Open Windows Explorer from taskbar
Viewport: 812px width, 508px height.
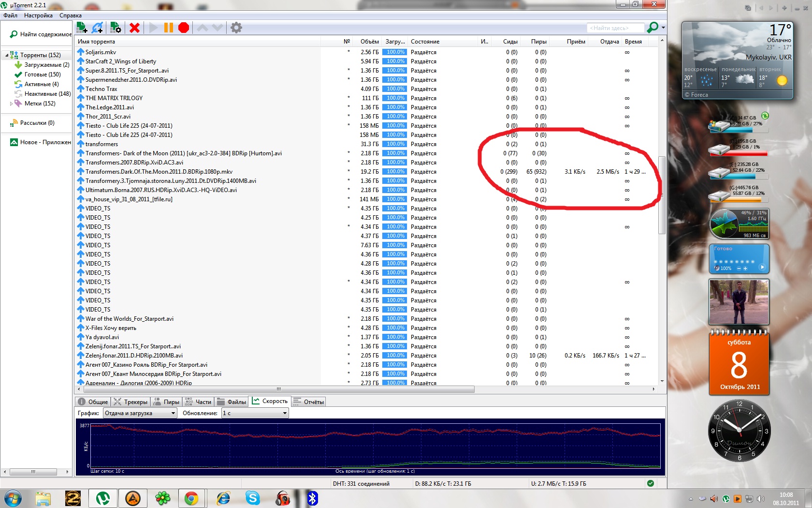(x=43, y=498)
